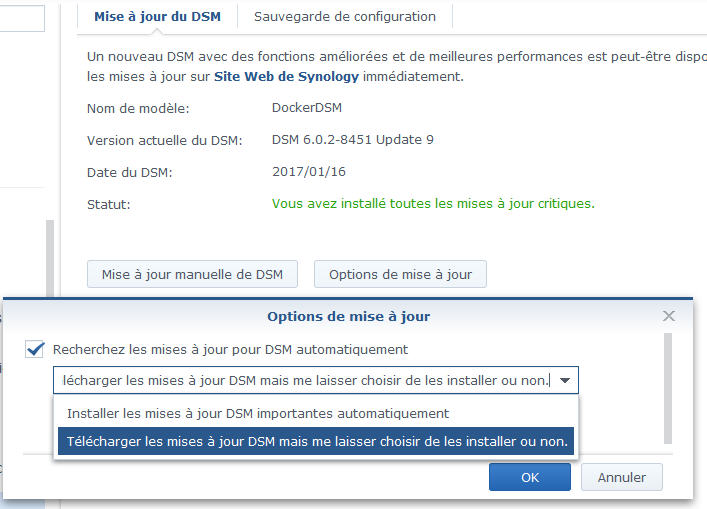Click the Date du DSM label
707x509 pixels.
pos(129,173)
